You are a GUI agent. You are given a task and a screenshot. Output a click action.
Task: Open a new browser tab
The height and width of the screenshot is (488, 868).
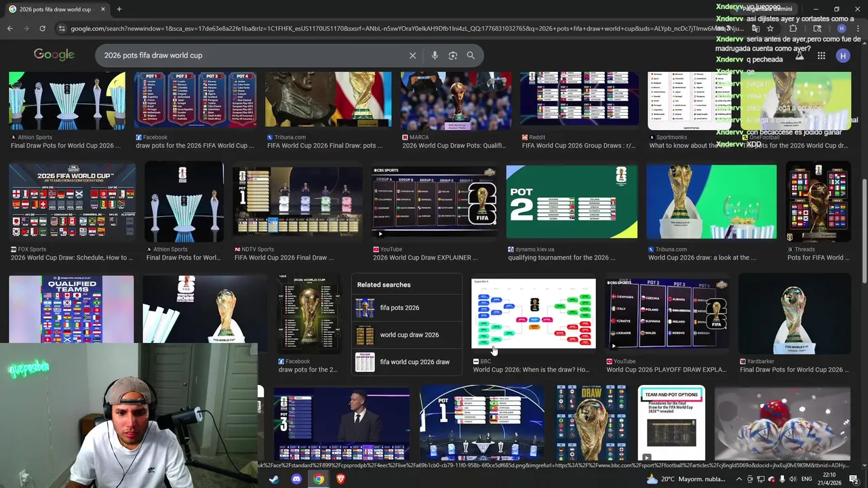tap(119, 9)
